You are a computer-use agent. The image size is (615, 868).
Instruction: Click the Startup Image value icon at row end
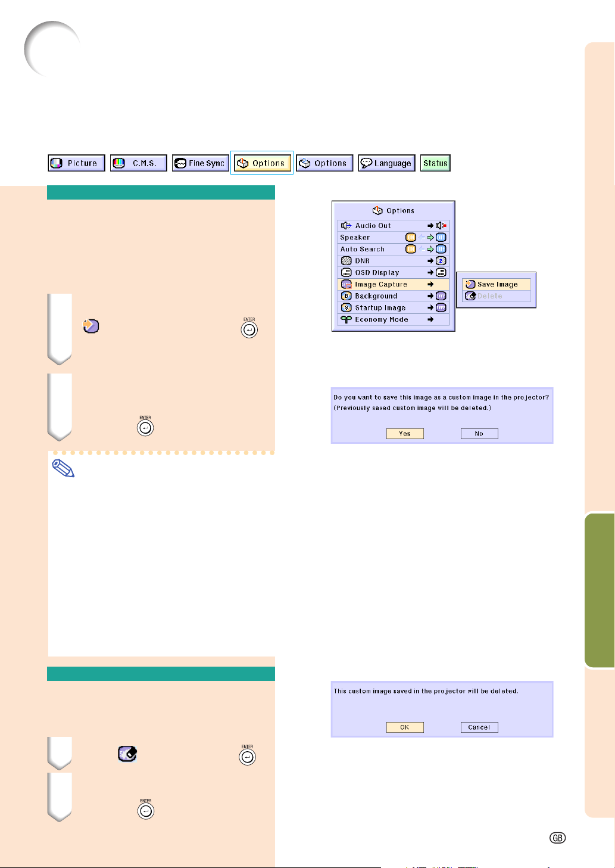441,307
